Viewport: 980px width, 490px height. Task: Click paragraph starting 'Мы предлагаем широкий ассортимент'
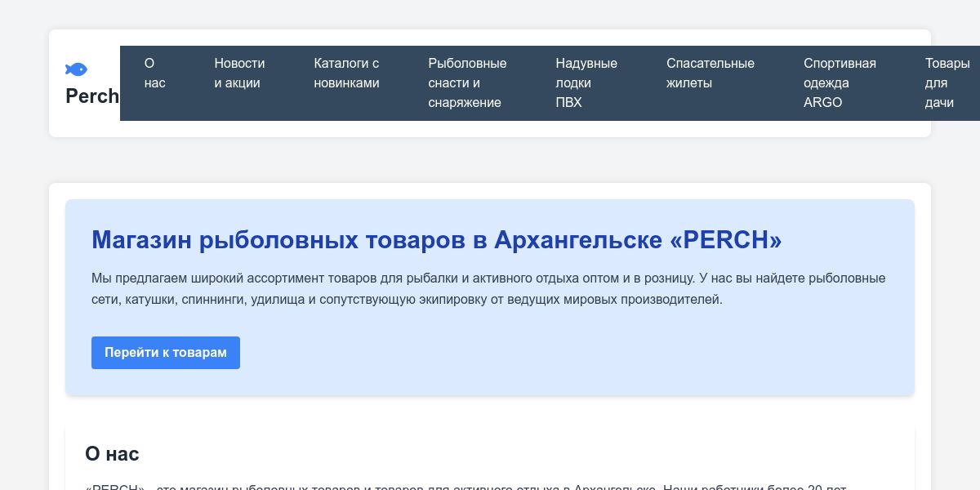point(488,289)
